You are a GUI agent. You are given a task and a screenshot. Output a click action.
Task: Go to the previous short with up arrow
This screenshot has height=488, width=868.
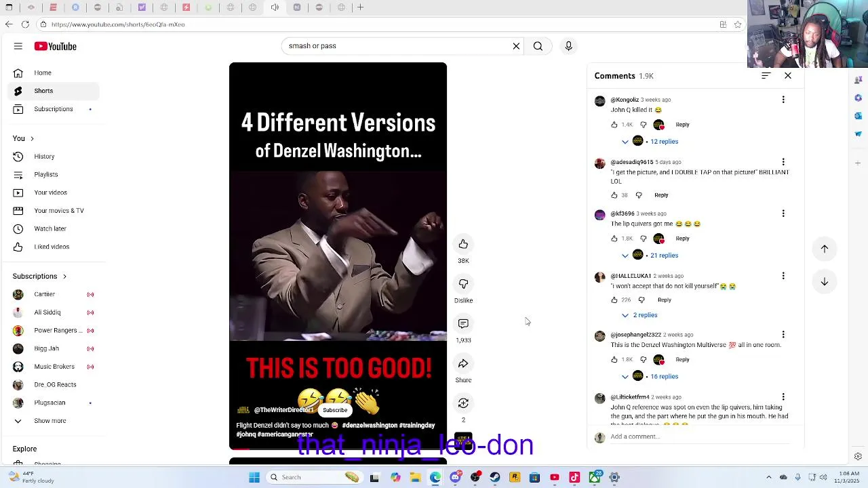(825, 249)
